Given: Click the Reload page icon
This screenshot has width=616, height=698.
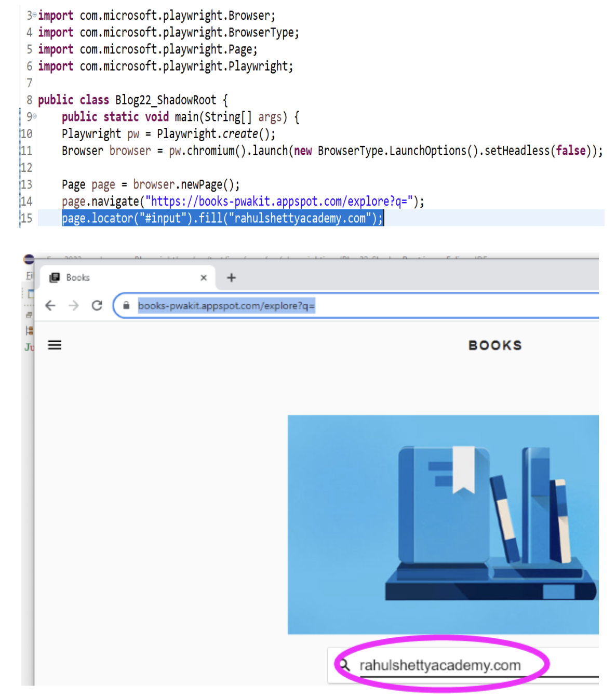Looking at the screenshot, I should [97, 305].
